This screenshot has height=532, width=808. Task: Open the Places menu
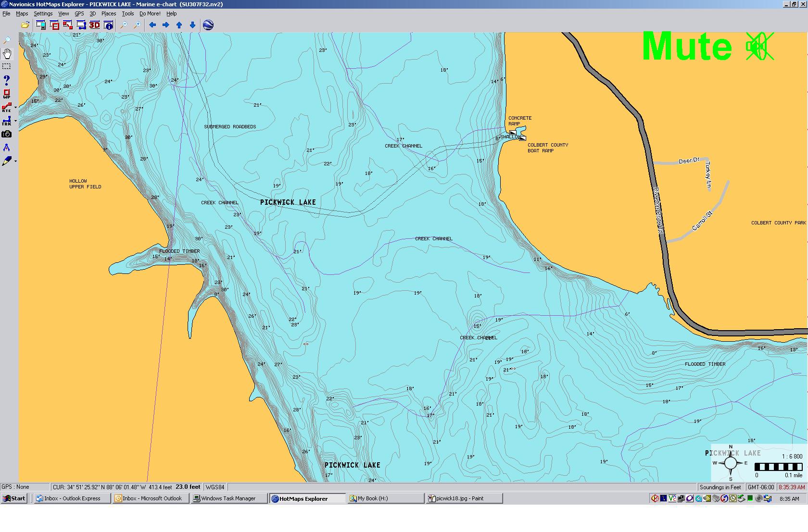pyautogui.click(x=108, y=13)
